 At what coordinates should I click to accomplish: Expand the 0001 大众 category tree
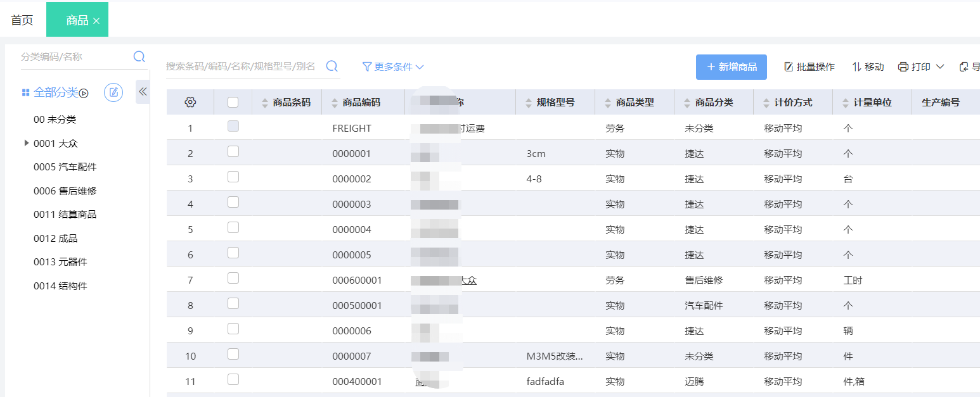click(x=26, y=143)
